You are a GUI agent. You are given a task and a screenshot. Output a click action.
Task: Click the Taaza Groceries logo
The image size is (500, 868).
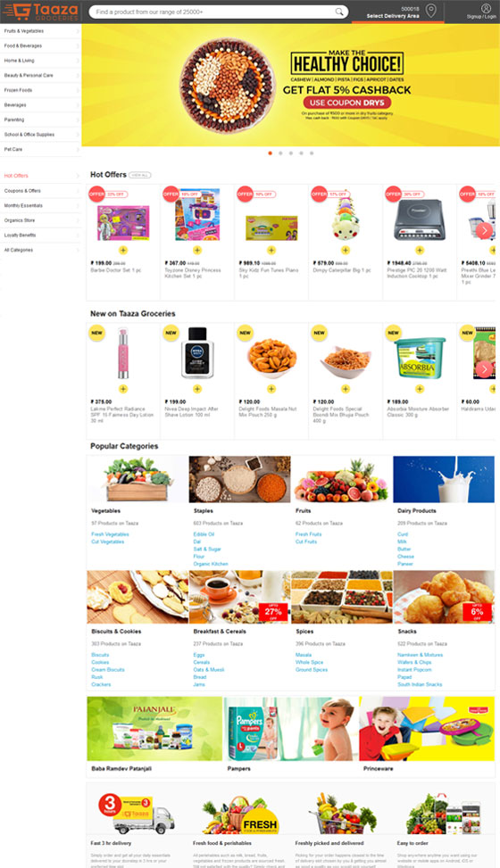40,11
